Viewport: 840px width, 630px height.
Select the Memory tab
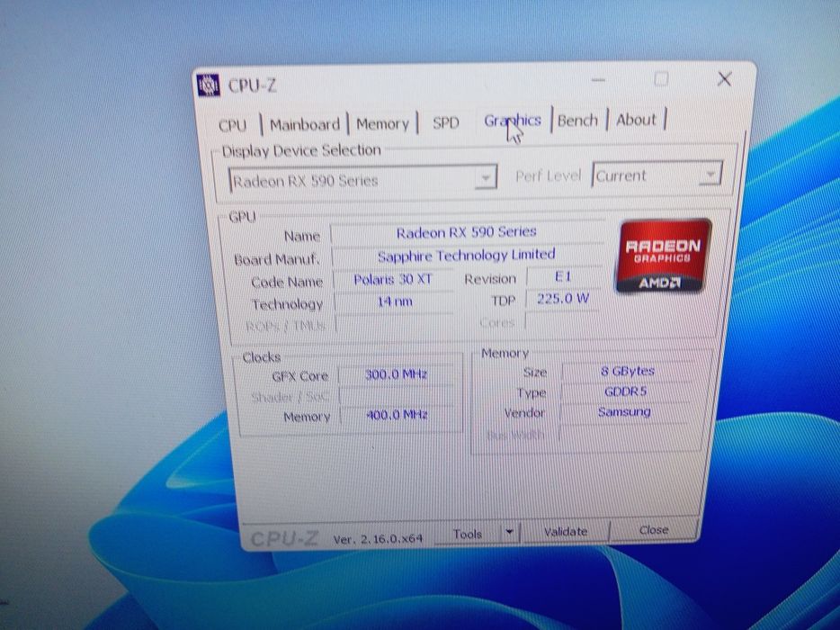382,124
